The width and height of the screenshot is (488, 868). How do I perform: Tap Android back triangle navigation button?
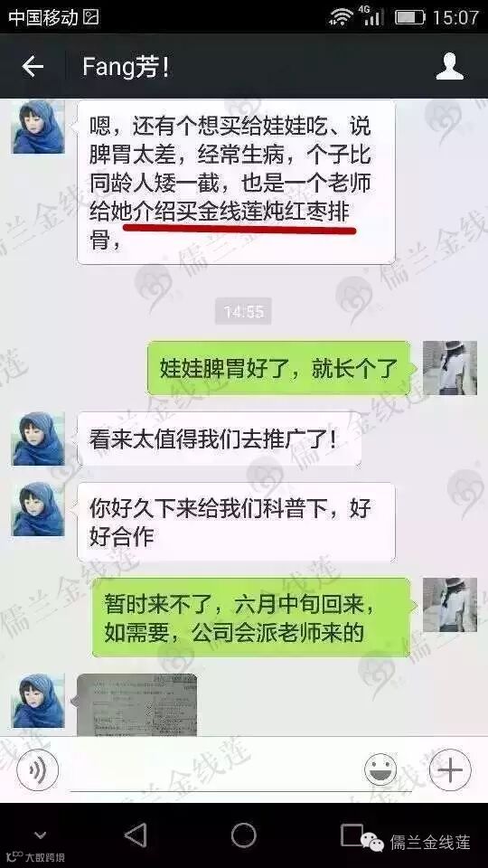click(x=136, y=835)
